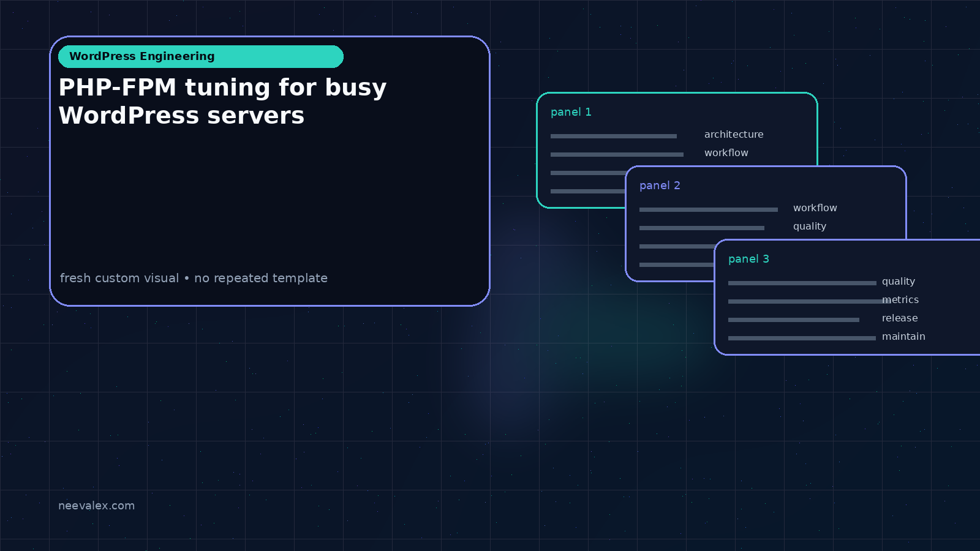Select the 'panel 1' title

571,112
